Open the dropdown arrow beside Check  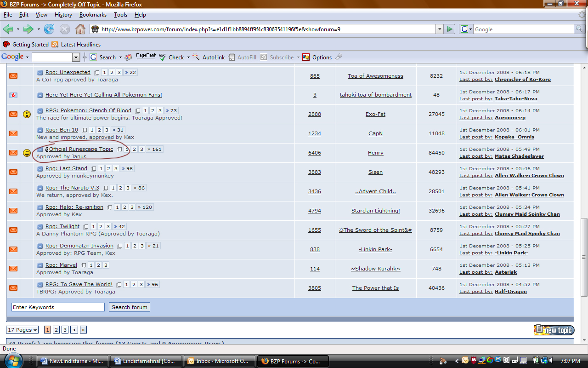188,57
